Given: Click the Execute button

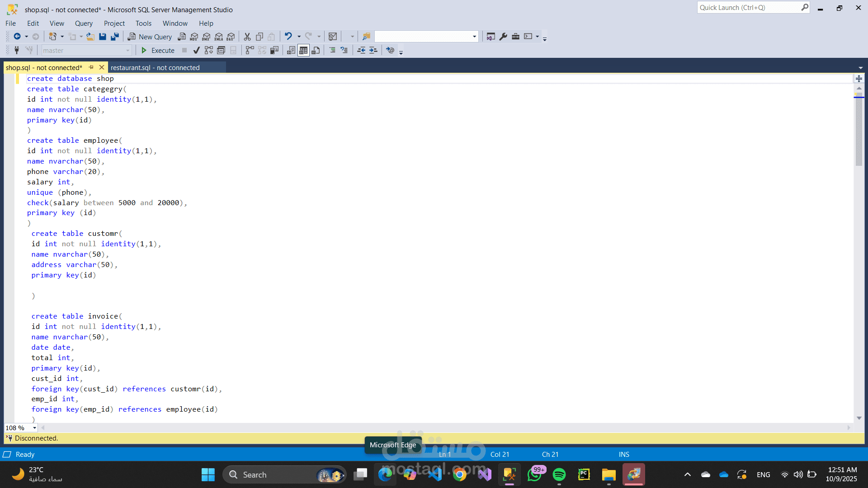Looking at the screenshot, I should (158, 50).
